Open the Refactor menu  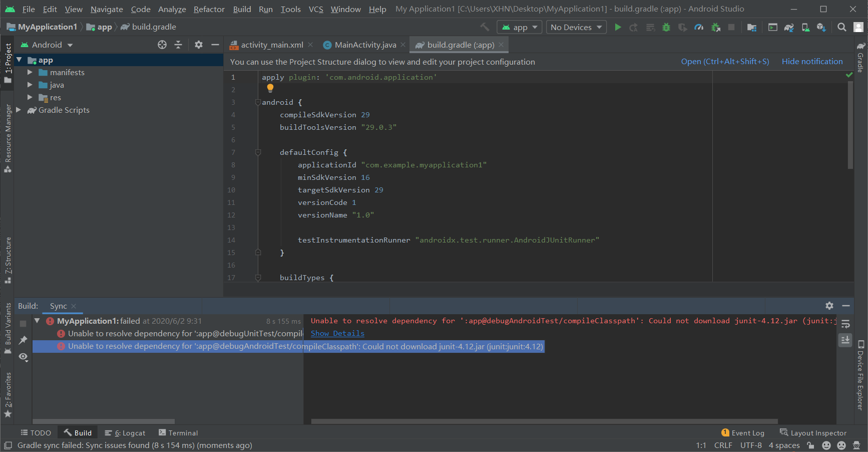[x=209, y=9]
